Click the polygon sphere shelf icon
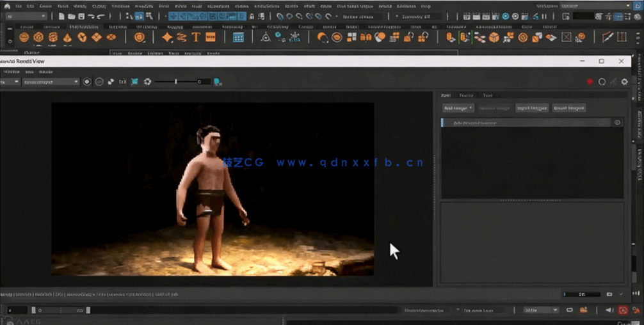 (x=24, y=38)
